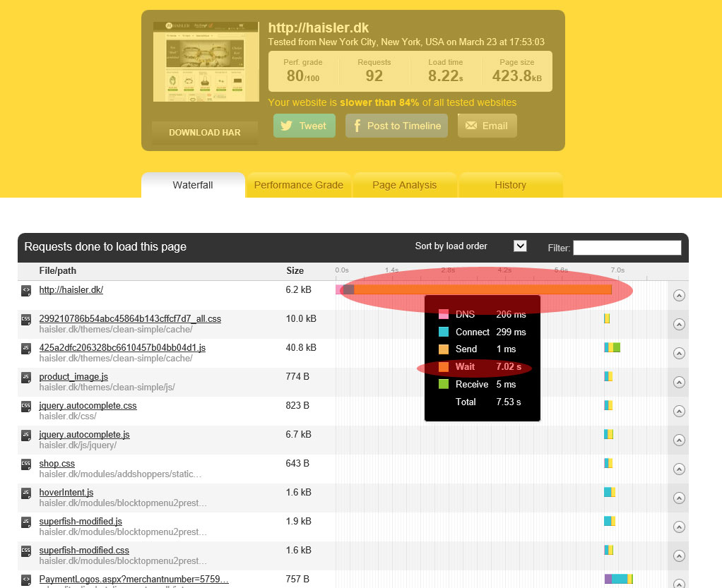
Task: Click the 40.8 kB size cell
Action: (x=301, y=348)
